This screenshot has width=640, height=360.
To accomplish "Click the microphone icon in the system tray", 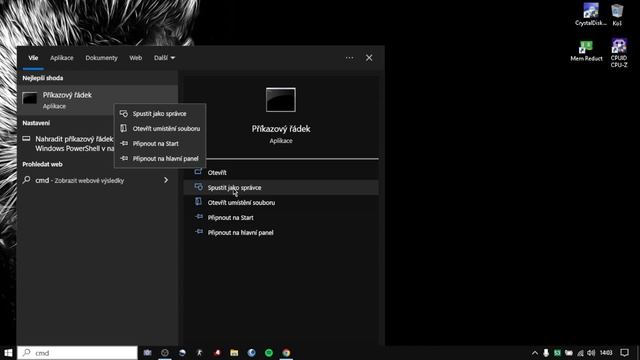I will click(546, 353).
